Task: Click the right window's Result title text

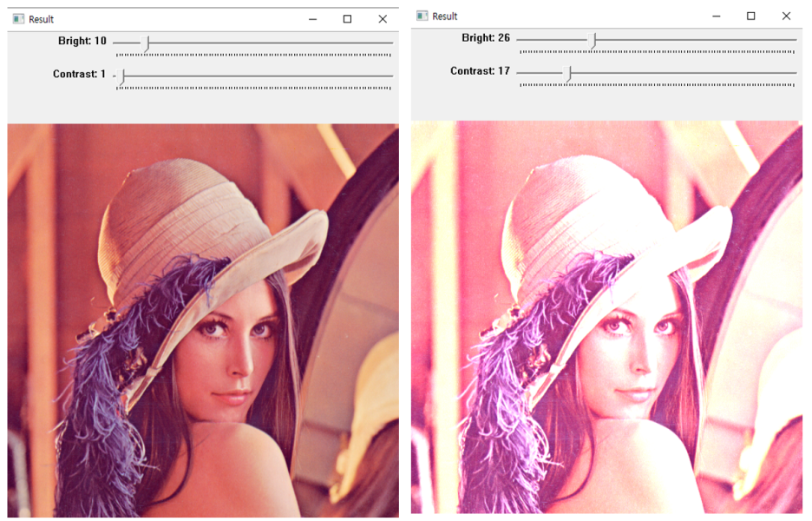Action: [x=445, y=16]
